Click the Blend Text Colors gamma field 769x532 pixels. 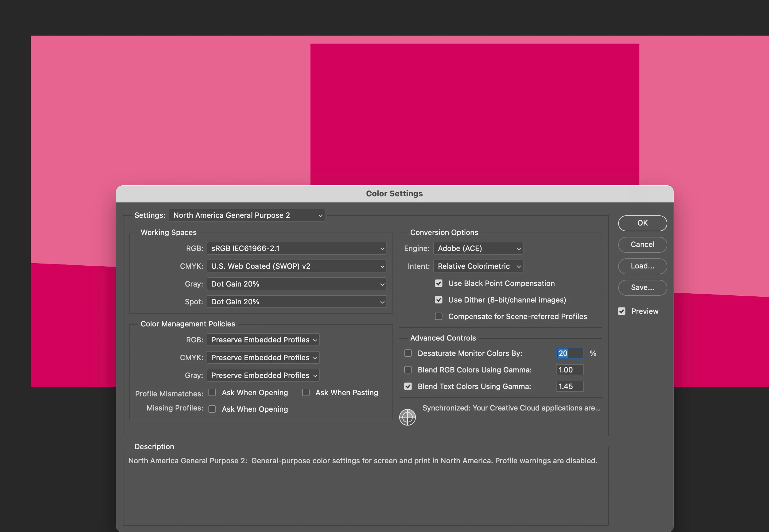569,386
